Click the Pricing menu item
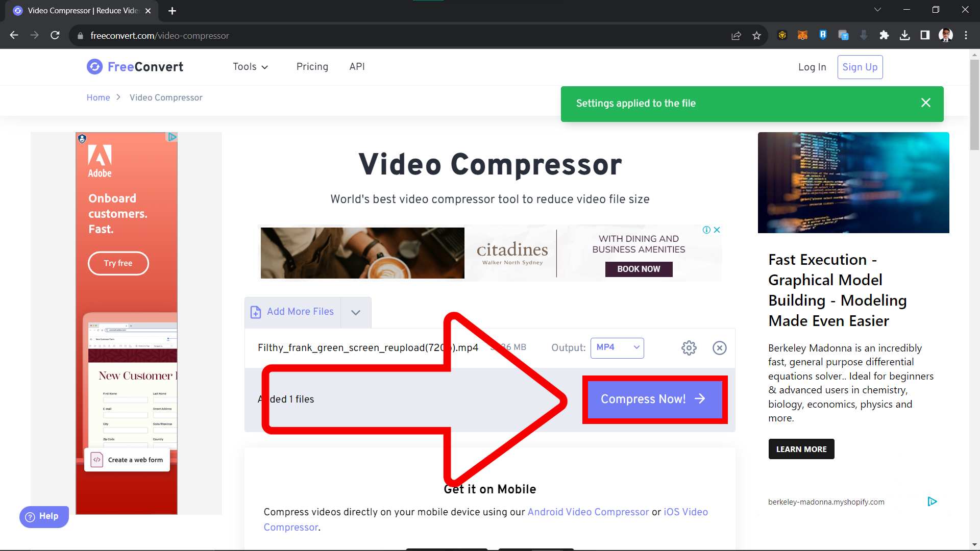The width and height of the screenshot is (980, 551). (x=312, y=67)
